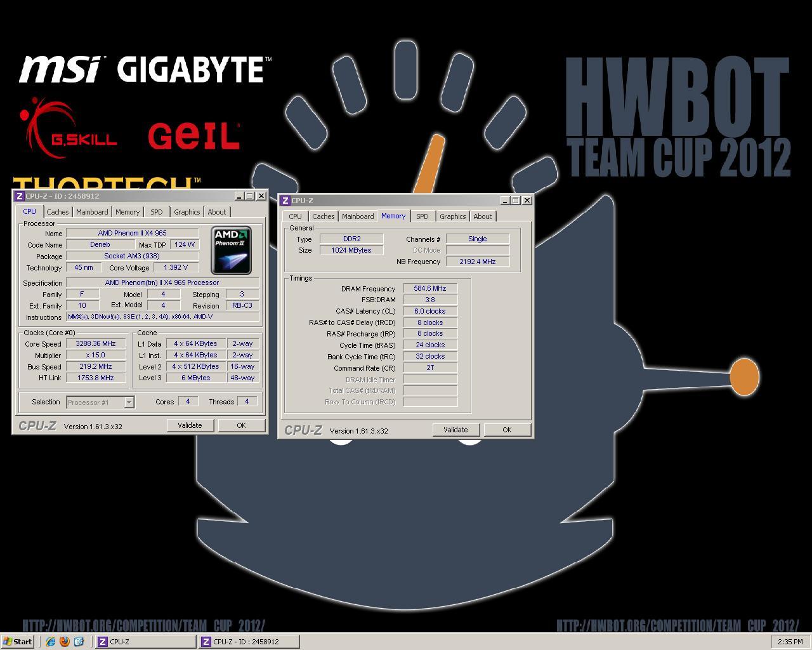This screenshot has width=812, height=650.
Task: Click the Level 2 value 4 x 512 KBytes
Action: pos(196,366)
